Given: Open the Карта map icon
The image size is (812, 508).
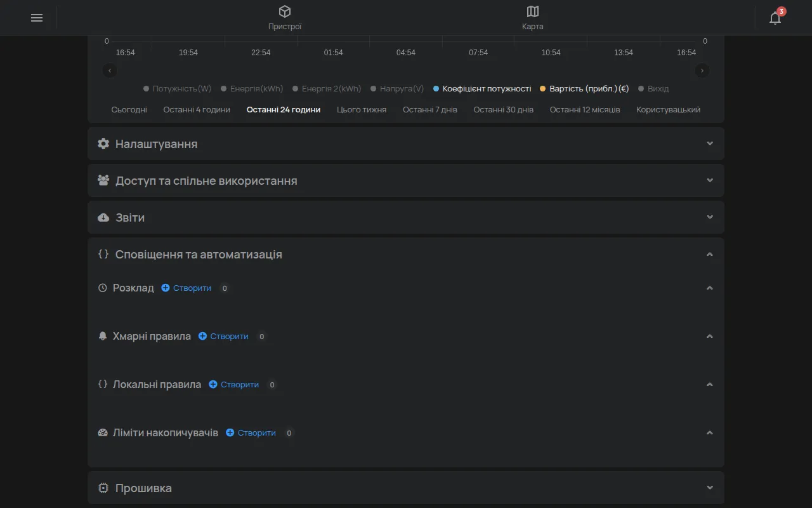Looking at the screenshot, I should click(533, 11).
